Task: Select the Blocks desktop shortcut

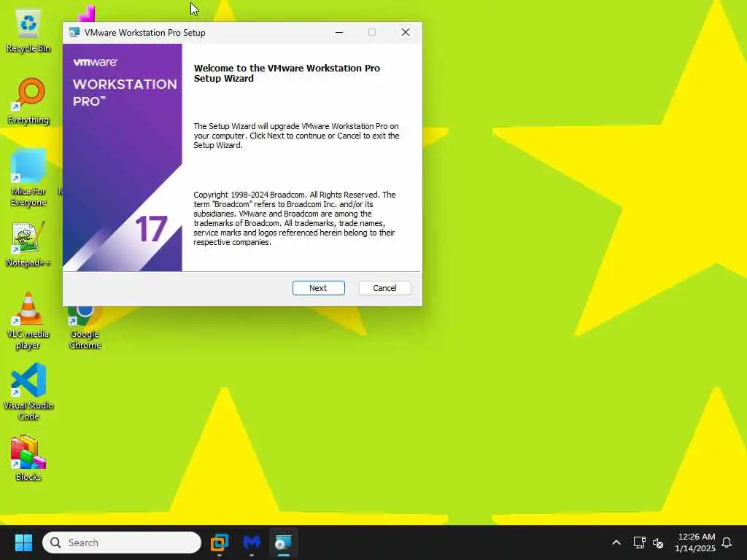Action: (28, 458)
